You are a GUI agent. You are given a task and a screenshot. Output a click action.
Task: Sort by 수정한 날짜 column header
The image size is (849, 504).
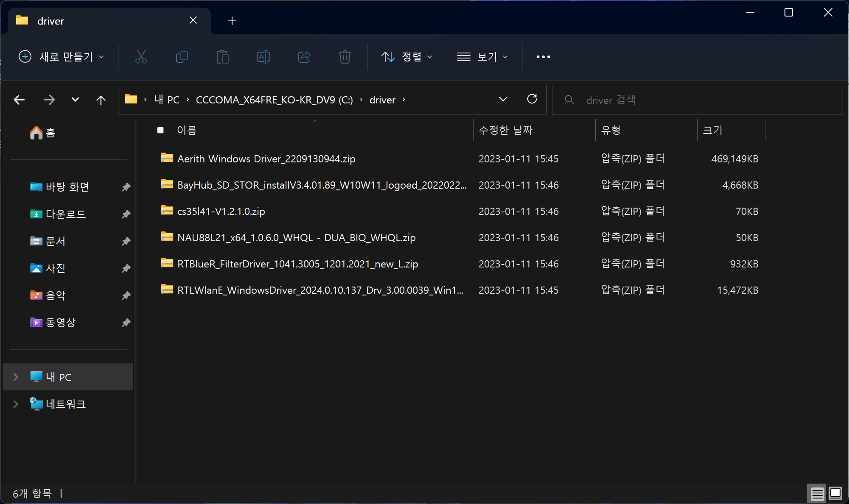tap(505, 130)
